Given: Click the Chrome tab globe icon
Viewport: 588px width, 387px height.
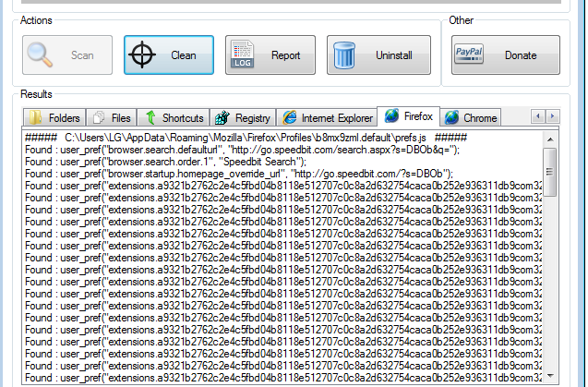Looking at the screenshot, I should point(451,117).
